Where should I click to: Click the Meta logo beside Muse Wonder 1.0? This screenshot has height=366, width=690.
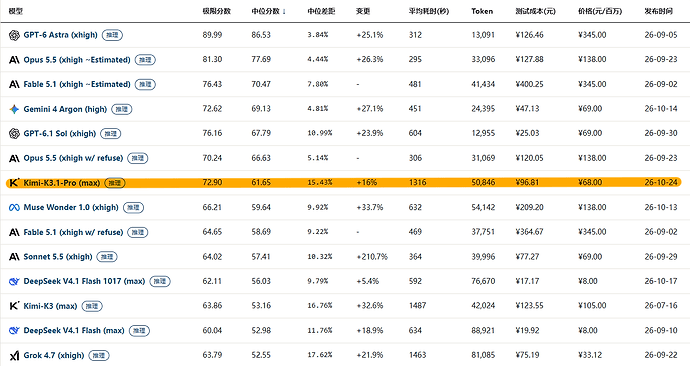click(14, 207)
